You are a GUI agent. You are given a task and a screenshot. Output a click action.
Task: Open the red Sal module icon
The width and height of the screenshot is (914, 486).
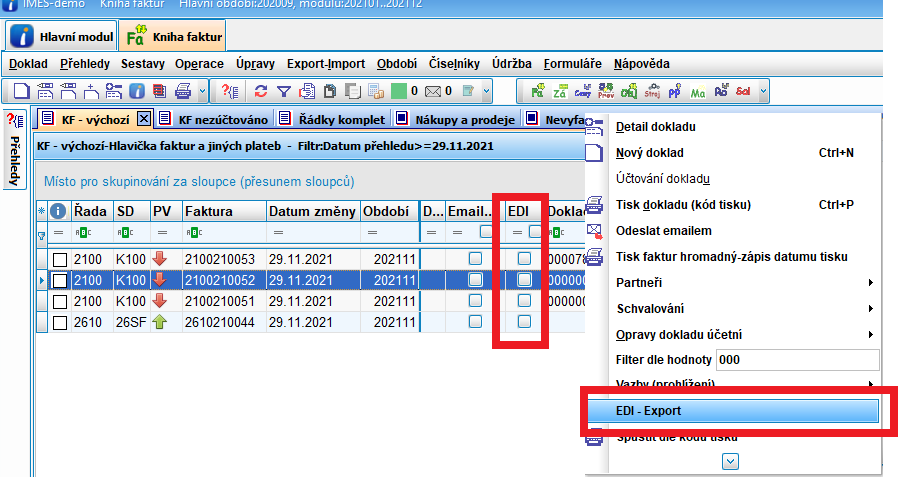(743, 91)
